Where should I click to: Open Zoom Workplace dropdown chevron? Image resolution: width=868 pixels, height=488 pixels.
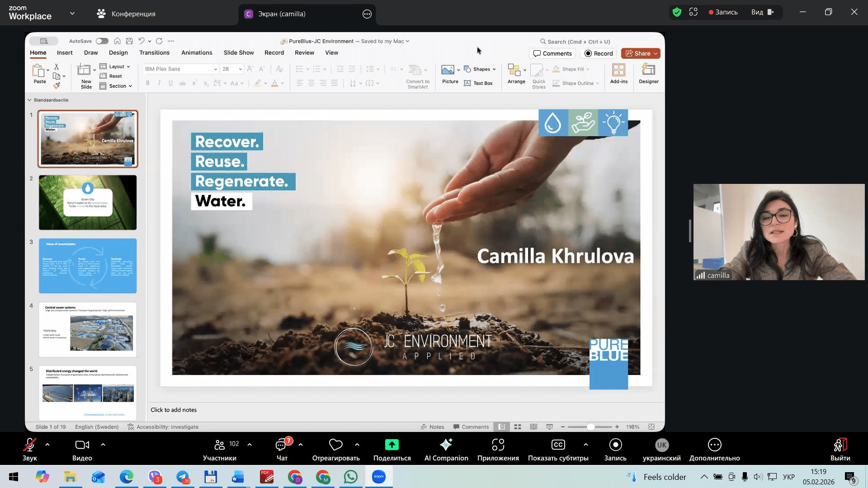coord(72,14)
